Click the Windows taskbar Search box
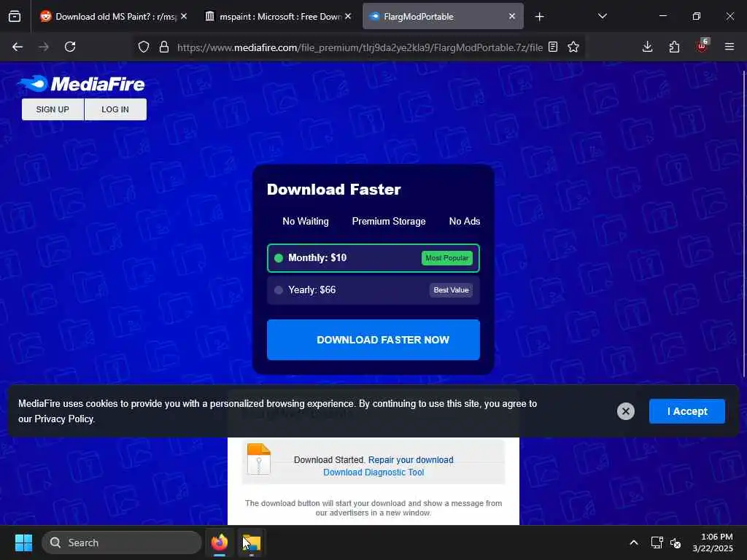 122,542
